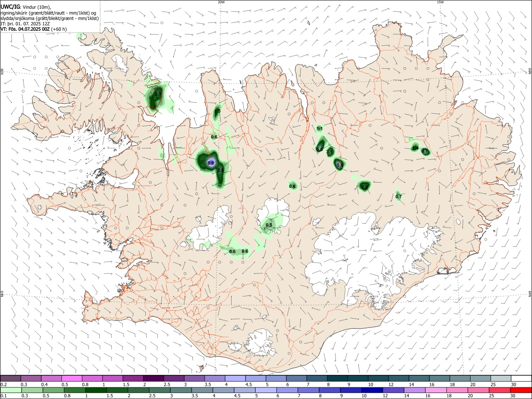Click the 5.0 precipitation label
Viewport: 532px width, 399px height.
click(x=320, y=149)
